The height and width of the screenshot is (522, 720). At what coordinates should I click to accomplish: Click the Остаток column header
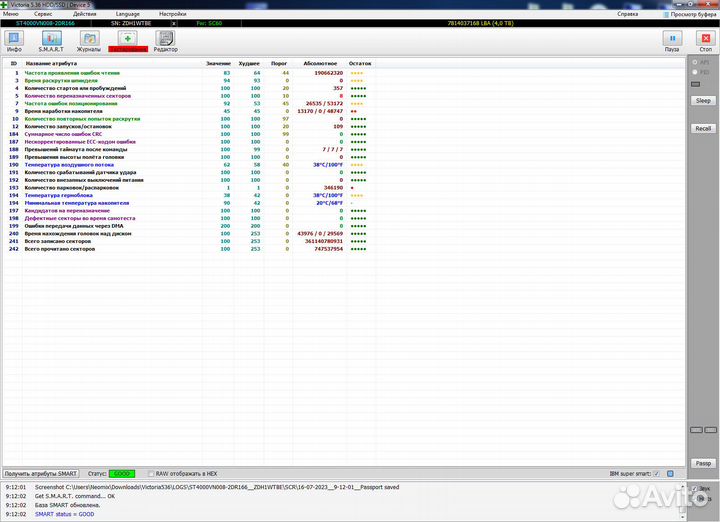360,63
